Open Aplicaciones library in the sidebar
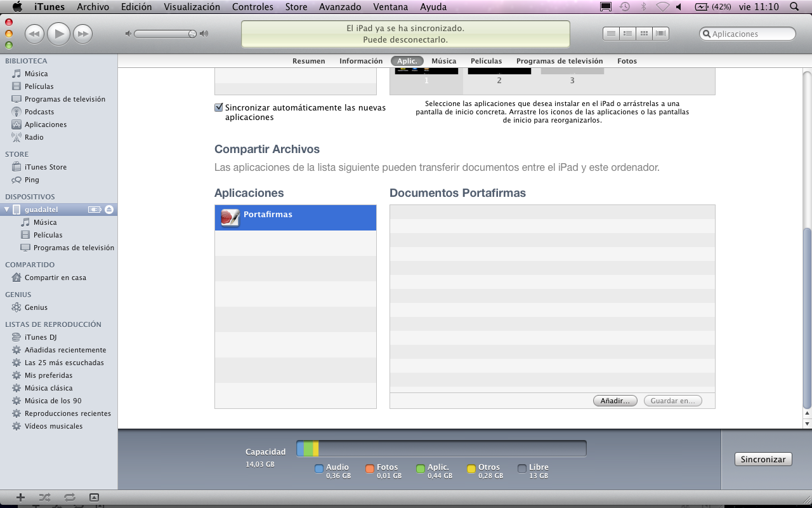Viewport: 812px width, 508px height. pos(46,124)
